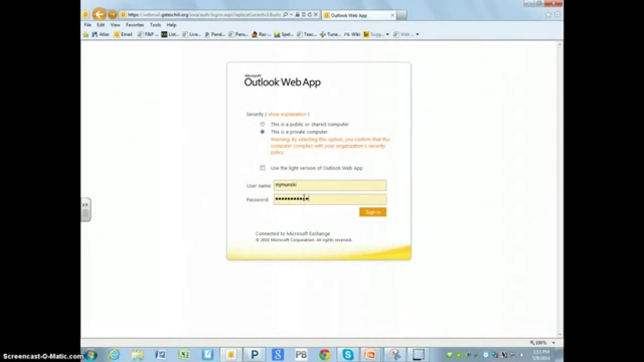Open Excel from the taskbar
Image resolution: width=644 pixels, height=362 pixels.
point(184,355)
